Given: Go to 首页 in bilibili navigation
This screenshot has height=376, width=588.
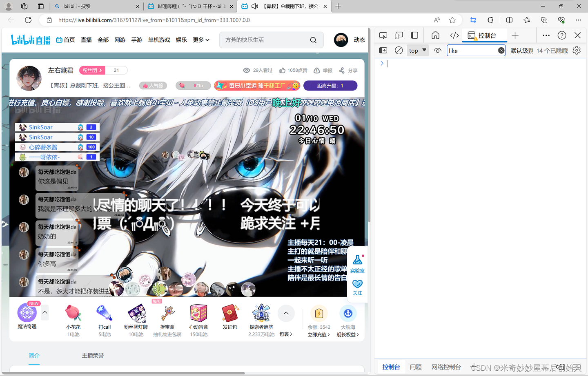Looking at the screenshot, I should [x=65, y=40].
